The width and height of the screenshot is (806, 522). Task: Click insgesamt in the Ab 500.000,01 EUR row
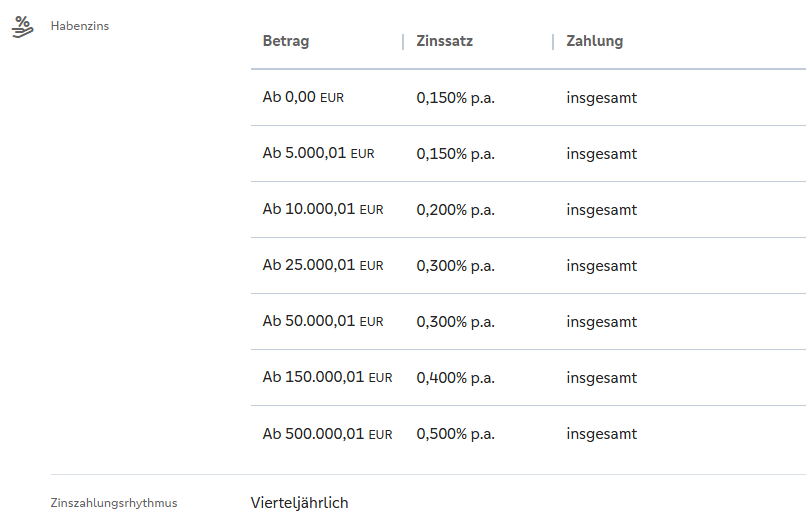point(601,434)
